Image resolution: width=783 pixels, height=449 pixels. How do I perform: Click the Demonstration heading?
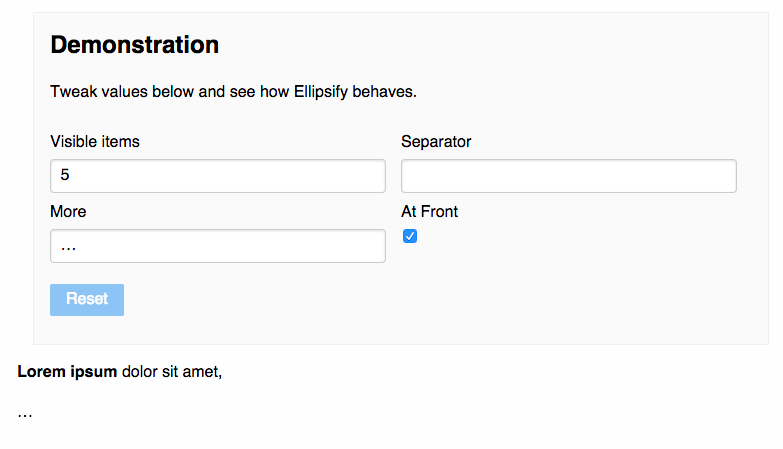[134, 44]
